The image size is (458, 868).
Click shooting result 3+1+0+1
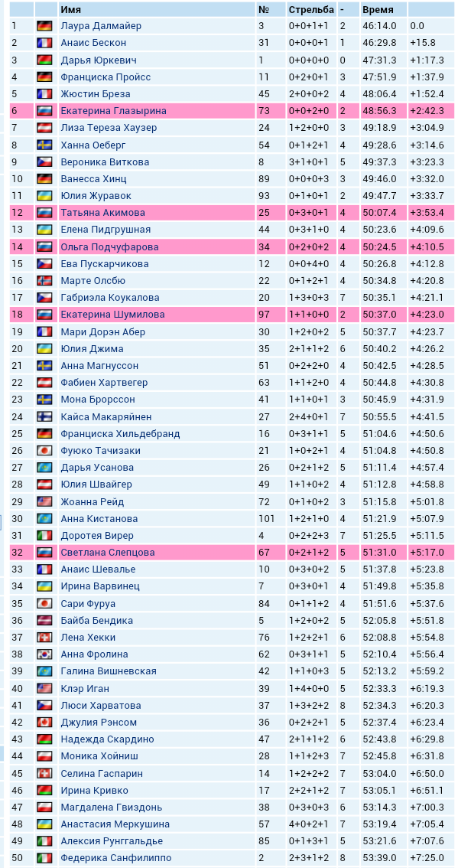tap(309, 162)
